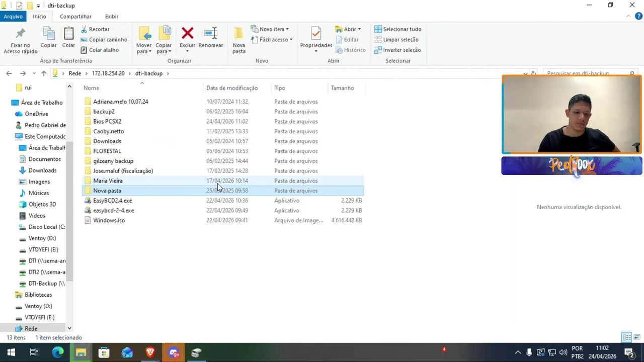
Task: Pin folder with Fixar no Acesso rápido
Action: coord(21,41)
